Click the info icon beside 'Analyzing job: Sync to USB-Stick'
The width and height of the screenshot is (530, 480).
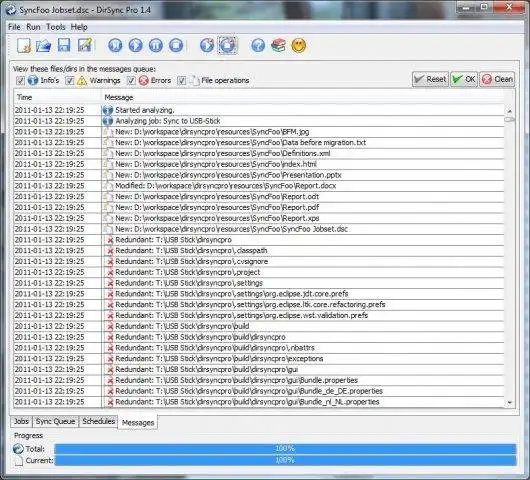[x=107, y=121]
